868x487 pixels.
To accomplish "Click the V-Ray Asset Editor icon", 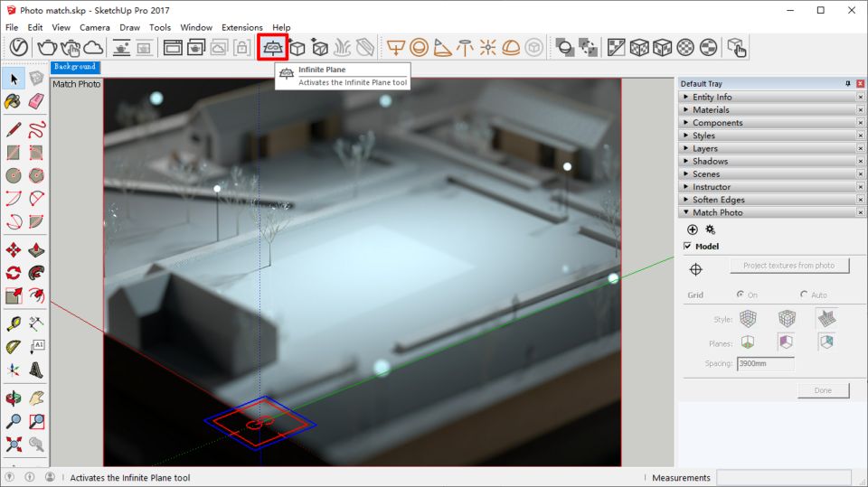I will coord(18,47).
